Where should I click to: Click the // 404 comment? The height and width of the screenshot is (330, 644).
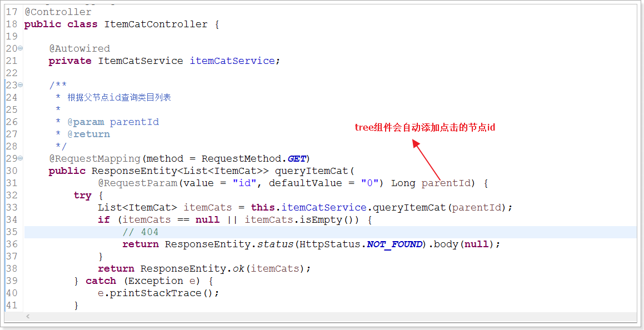click(x=141, y=232)
